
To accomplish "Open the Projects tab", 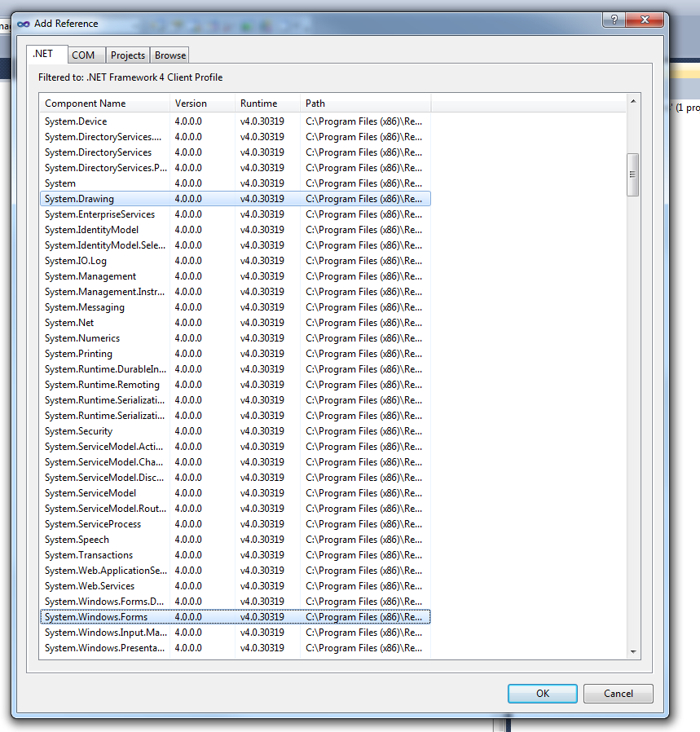I will coord(128,55).
